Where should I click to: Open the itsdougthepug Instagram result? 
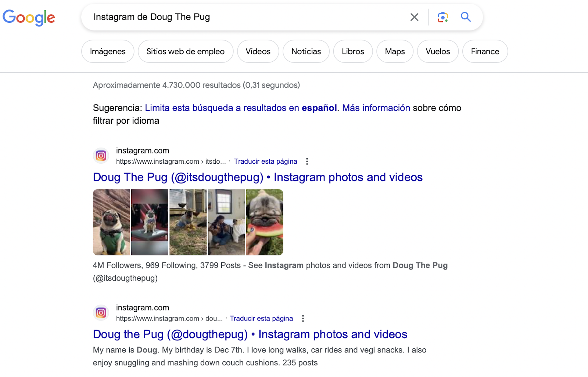coord(257,177)
